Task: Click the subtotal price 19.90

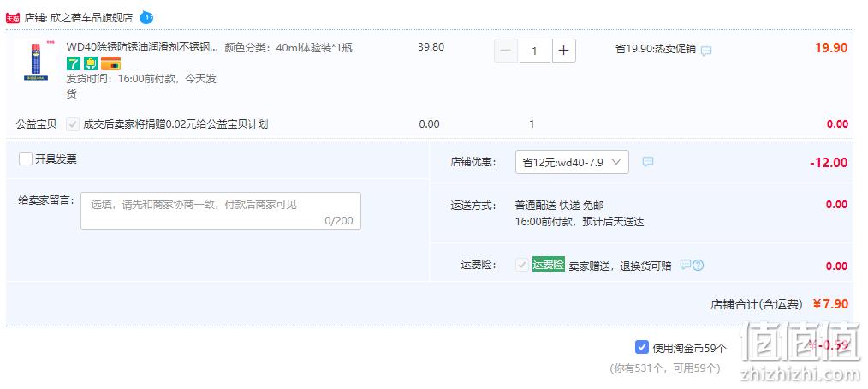Action: coord(831,48)
